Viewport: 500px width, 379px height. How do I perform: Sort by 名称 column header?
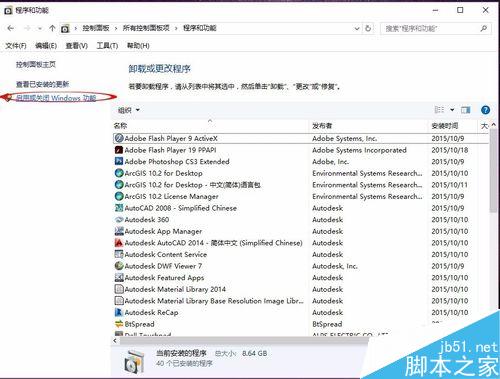pyautogui.click(x=210, y=126)
